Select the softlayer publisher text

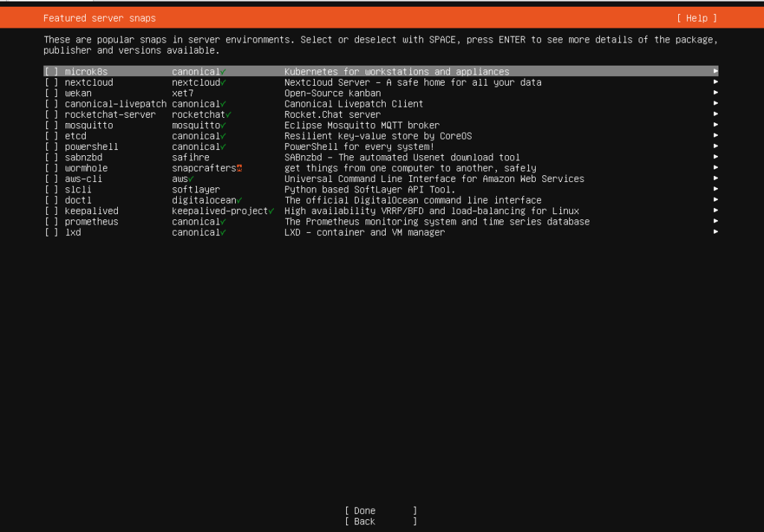[x=196, y=190]
